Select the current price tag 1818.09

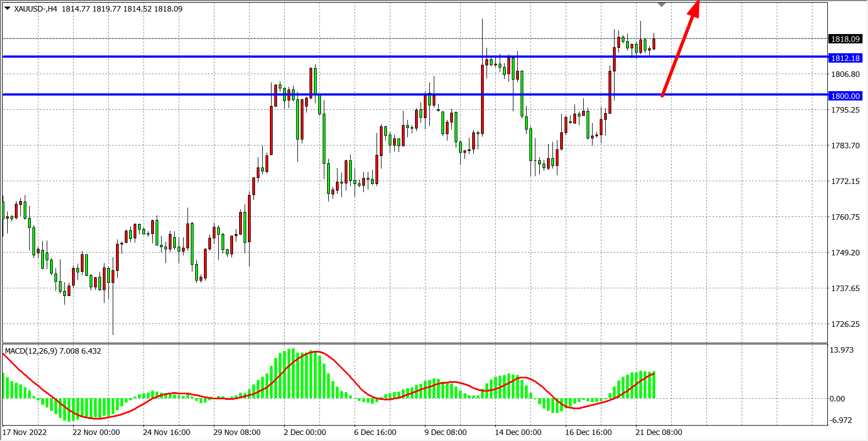[x=845, y=39]
